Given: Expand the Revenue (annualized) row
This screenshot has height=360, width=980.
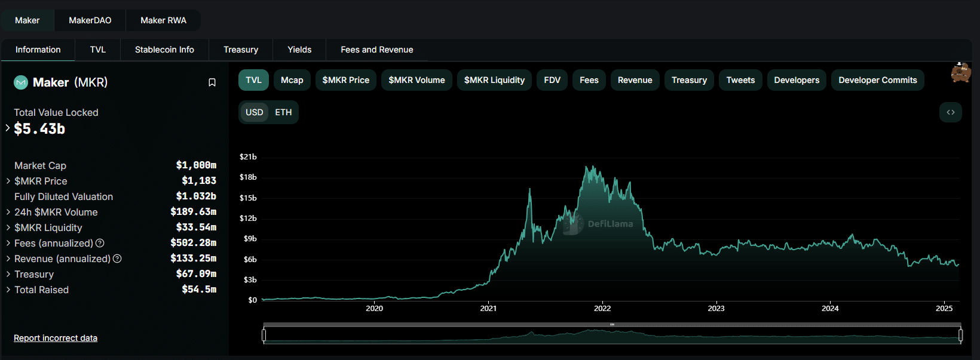Looking at the screenshot, I should click(8, 259).
